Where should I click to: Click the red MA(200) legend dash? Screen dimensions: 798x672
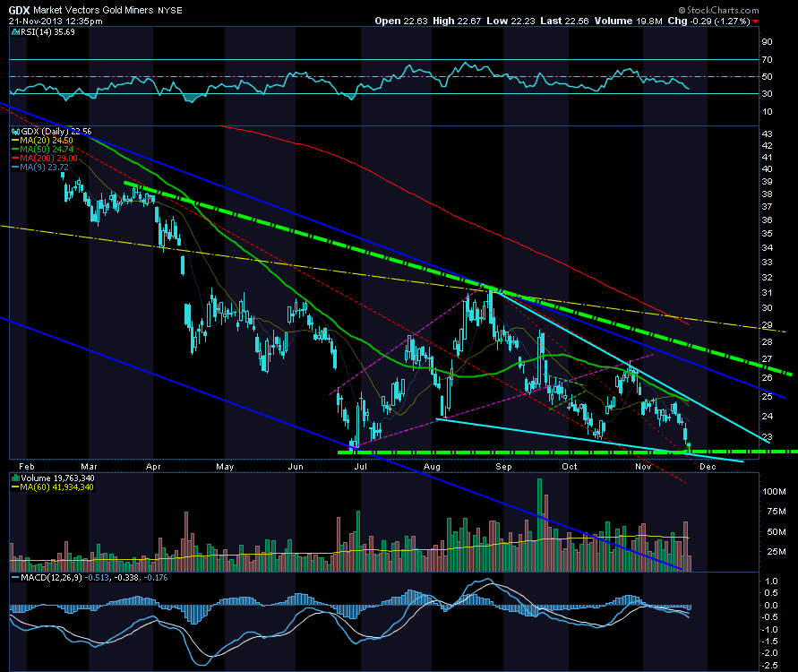(15, 159)
